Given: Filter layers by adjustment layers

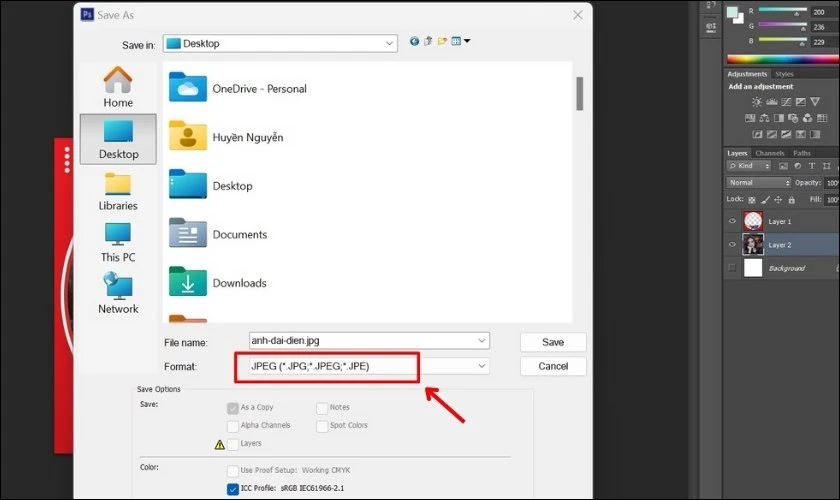Looking at the screenshot, I should pos(797,166).
